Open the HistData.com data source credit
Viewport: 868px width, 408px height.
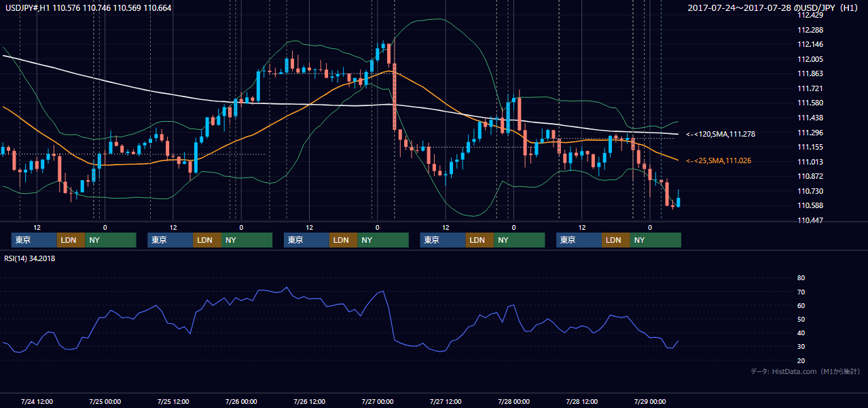(805, 371)
